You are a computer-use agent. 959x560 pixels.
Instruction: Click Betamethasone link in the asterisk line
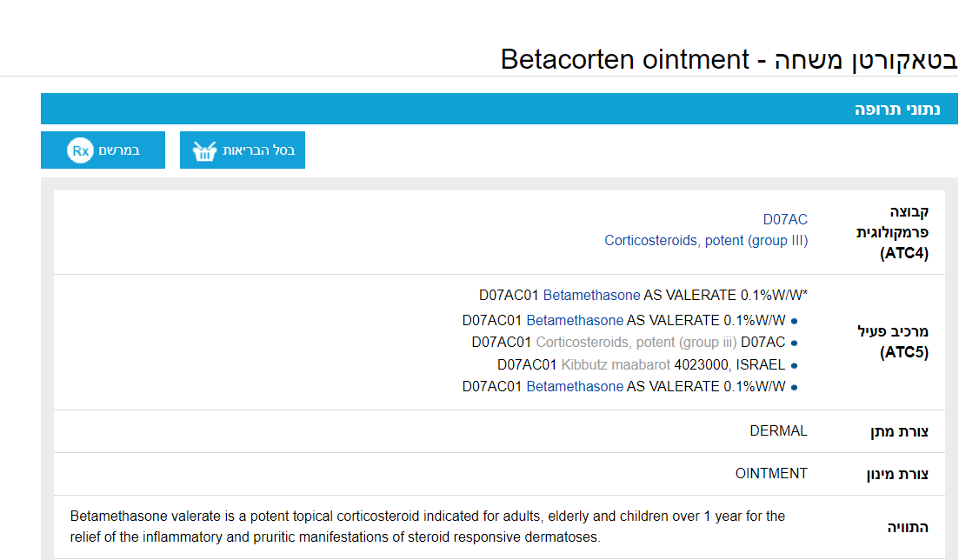coord(591,295)
